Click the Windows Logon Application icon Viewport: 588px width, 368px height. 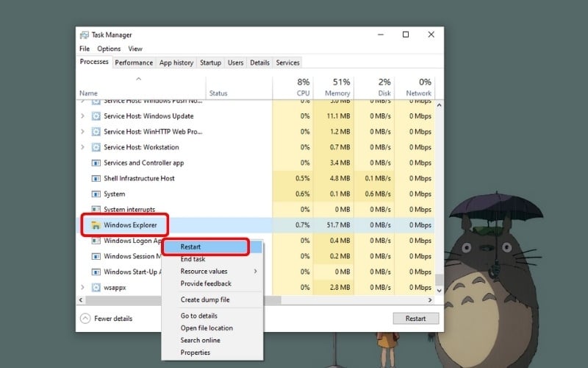pyautogui.click(x=96, y=241)
